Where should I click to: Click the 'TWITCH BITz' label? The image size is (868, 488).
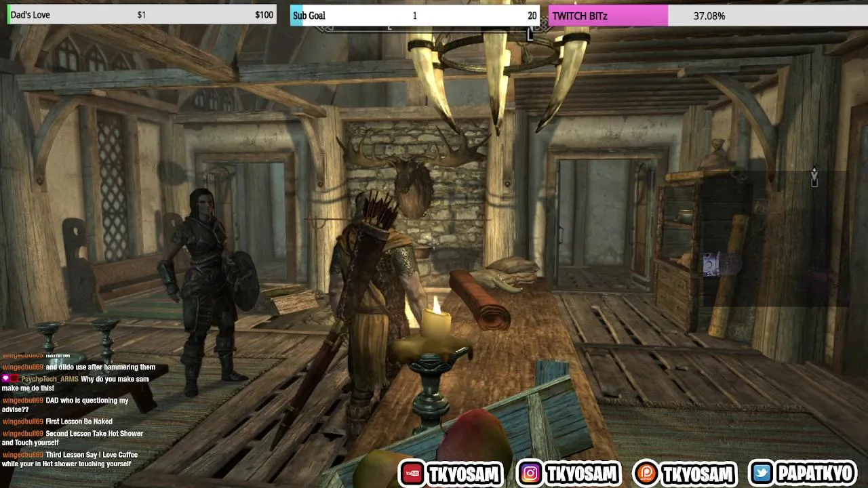(580, 16)
